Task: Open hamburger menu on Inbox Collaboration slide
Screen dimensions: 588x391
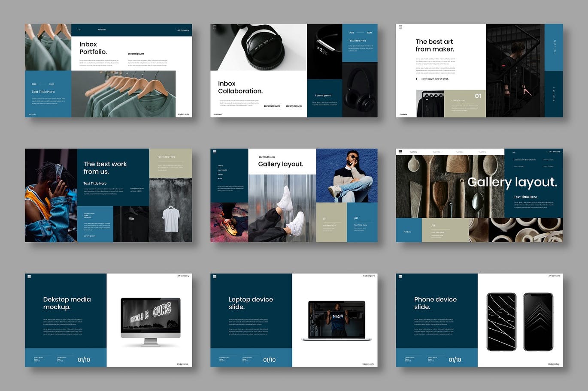Action: (215, 27)
